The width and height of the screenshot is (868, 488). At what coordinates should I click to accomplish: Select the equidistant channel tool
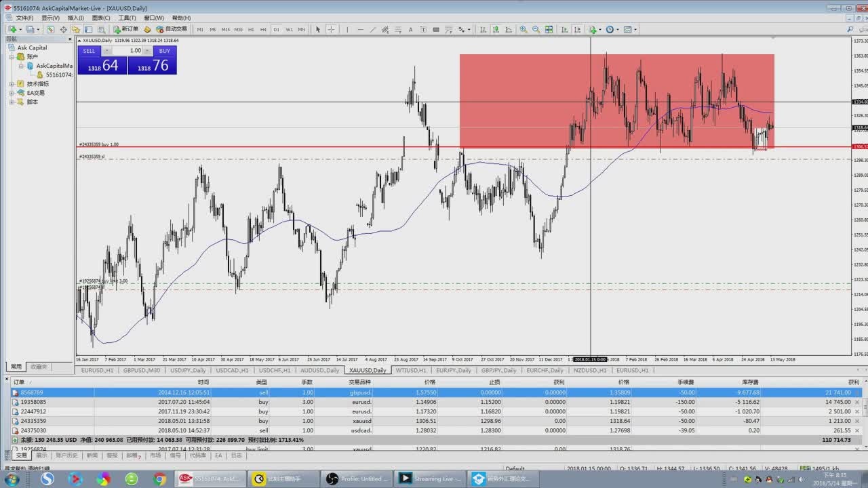coord(385,29)
